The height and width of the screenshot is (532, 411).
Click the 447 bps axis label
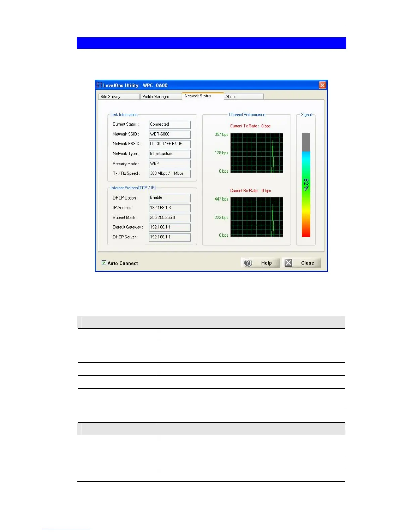[x=222, y=199]
